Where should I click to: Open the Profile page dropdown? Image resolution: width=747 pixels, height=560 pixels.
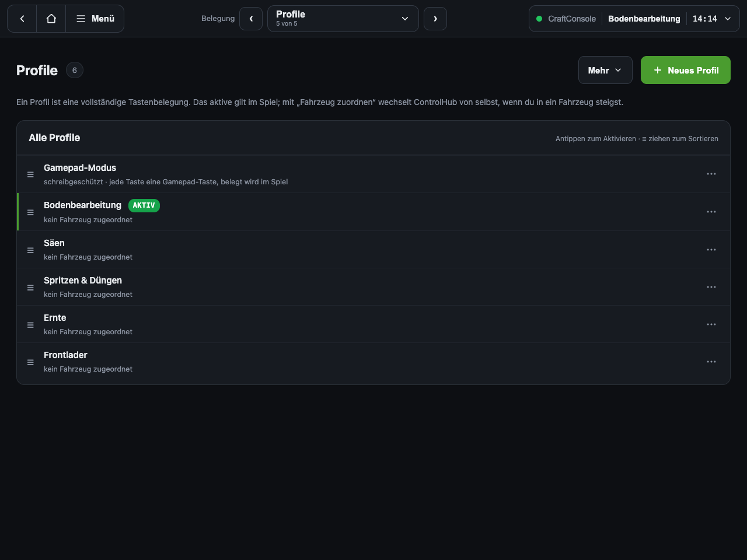pyautogui.click(x=343, y=19)
